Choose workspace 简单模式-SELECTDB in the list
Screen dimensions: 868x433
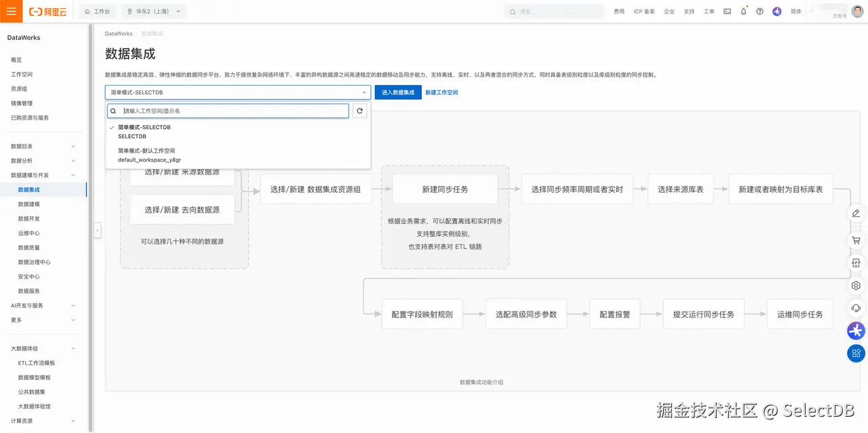tap(238, 132)
